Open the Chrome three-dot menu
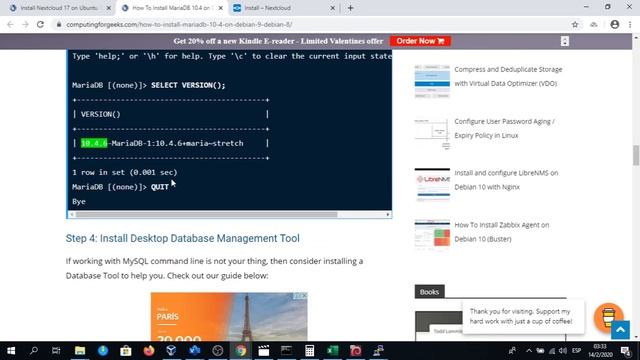640x360 pixels. (x=630, y=24)
